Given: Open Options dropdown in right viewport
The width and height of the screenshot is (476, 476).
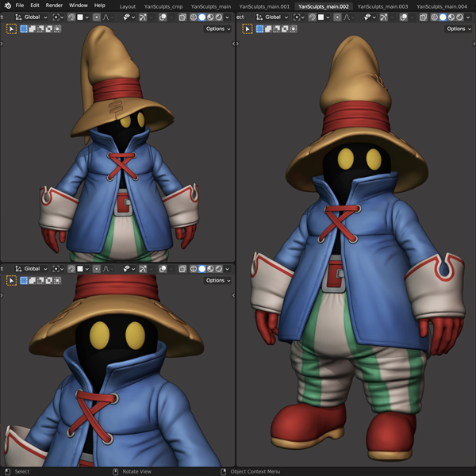Looking at the screenshot, I should point(459,29).
